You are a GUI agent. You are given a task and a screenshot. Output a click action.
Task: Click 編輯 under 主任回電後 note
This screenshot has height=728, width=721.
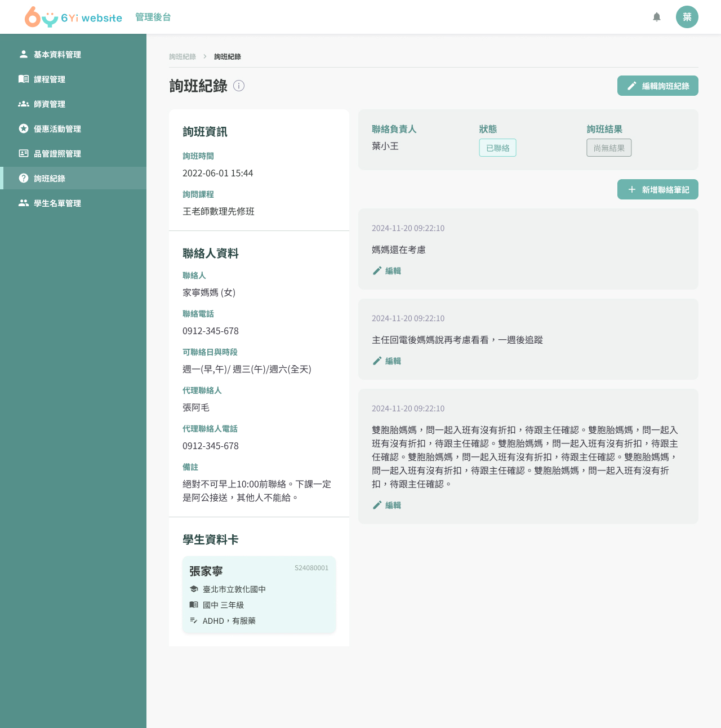coord(387,361)
